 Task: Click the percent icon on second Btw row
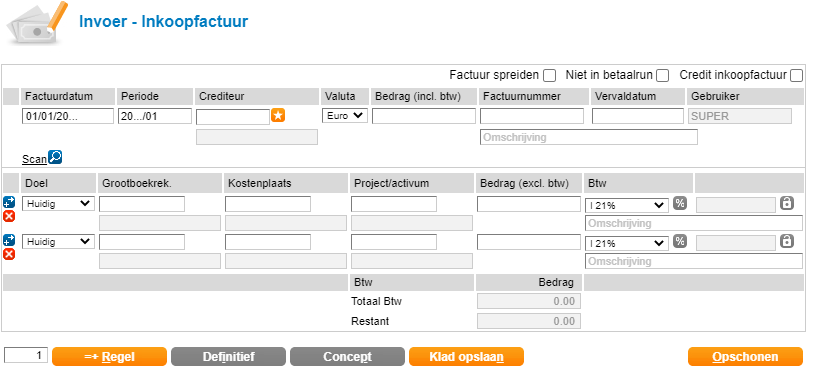click(680, 241)
